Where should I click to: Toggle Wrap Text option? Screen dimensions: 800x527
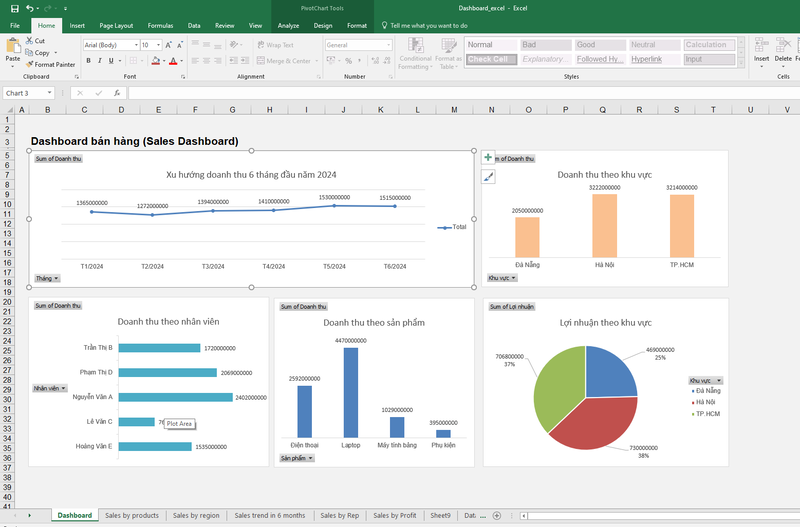click(276, 45)
